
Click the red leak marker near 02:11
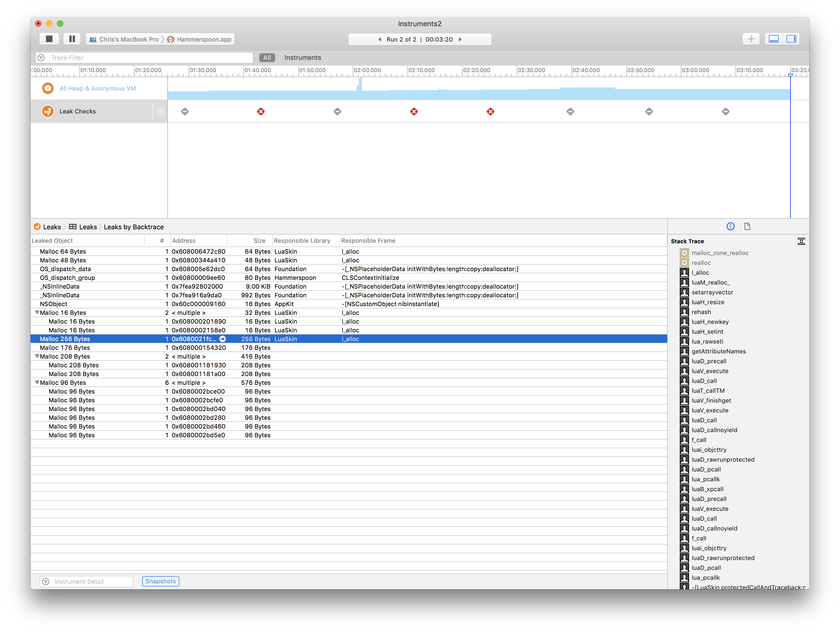coord(414,112)
